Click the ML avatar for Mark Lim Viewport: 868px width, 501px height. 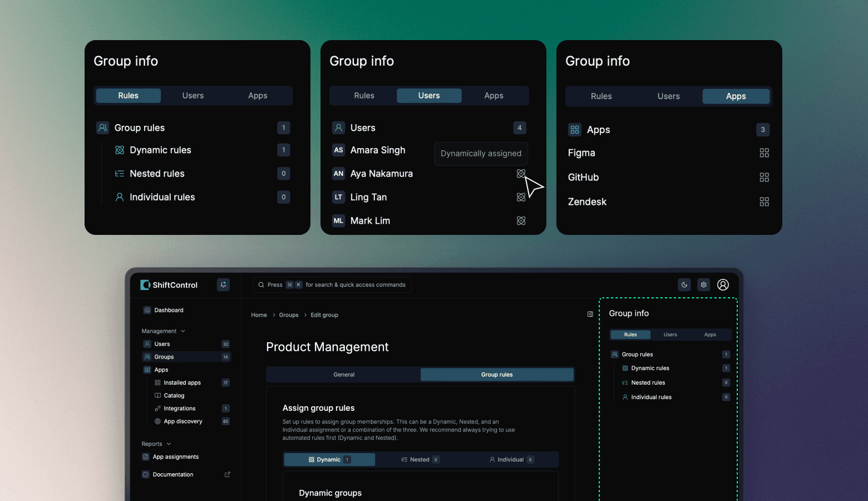339,221
